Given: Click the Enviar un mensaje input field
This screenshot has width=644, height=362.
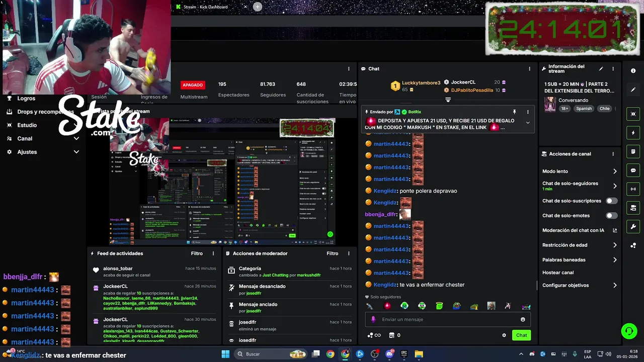Looking at the screenshot, I should 448,319.
